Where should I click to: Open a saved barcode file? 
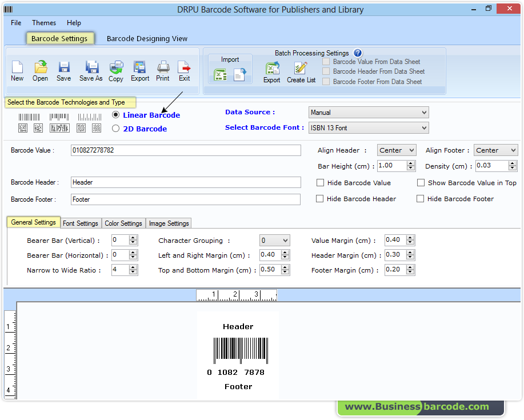40,71
